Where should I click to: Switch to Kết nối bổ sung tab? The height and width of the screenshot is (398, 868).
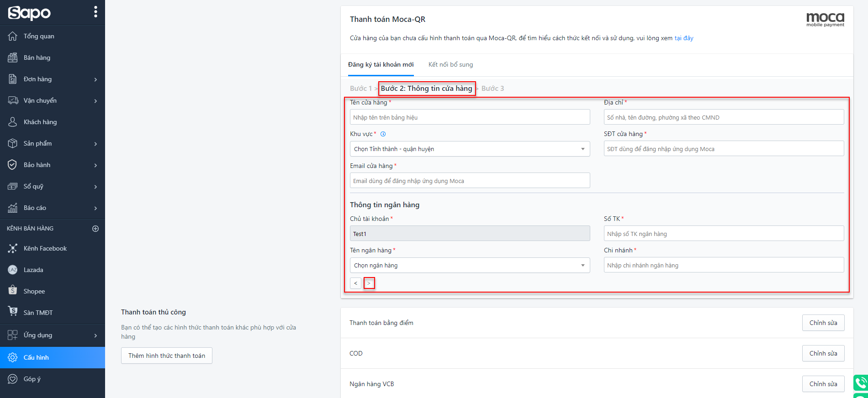click(x=450, y=65)
